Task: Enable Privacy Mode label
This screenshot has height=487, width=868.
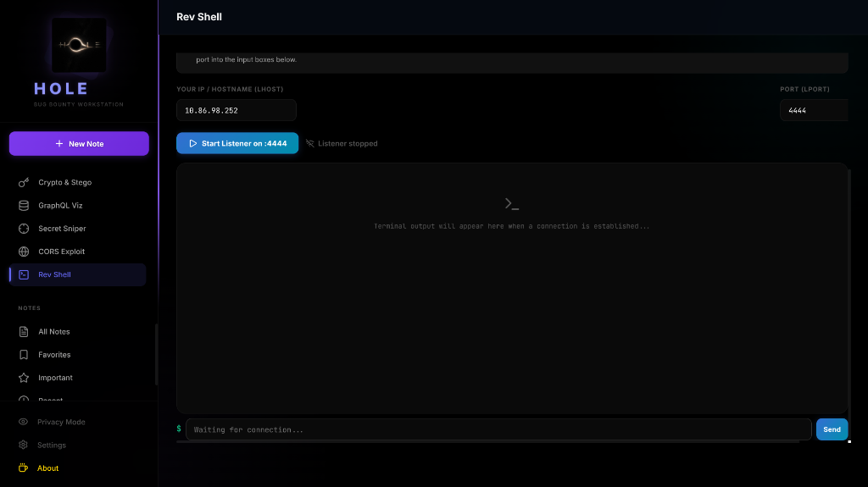Action: click(x=61, y=422)
